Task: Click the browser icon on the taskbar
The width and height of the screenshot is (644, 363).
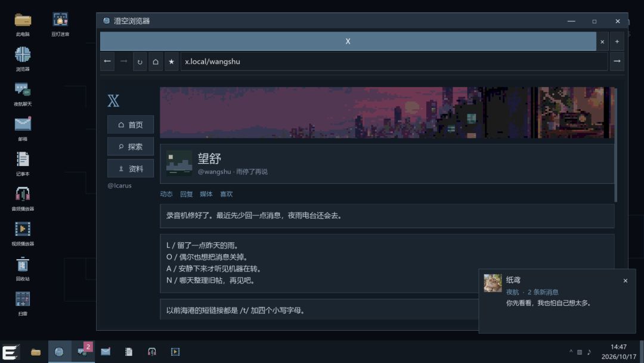Action: tap(59, 352)
